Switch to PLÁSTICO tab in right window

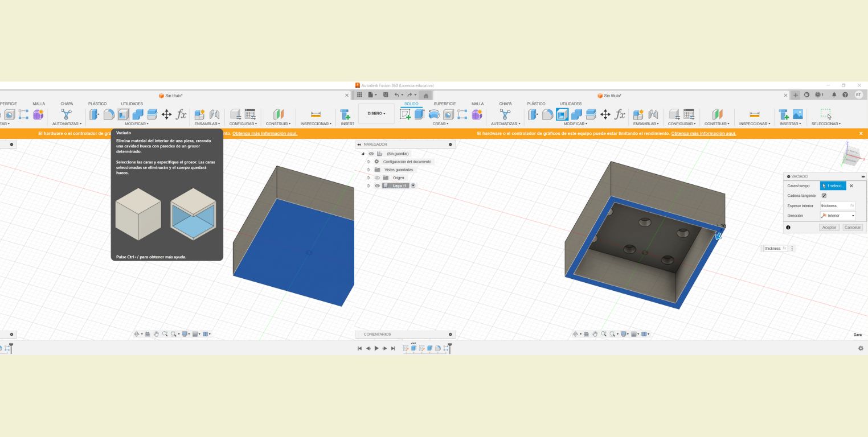pos(536,104)
